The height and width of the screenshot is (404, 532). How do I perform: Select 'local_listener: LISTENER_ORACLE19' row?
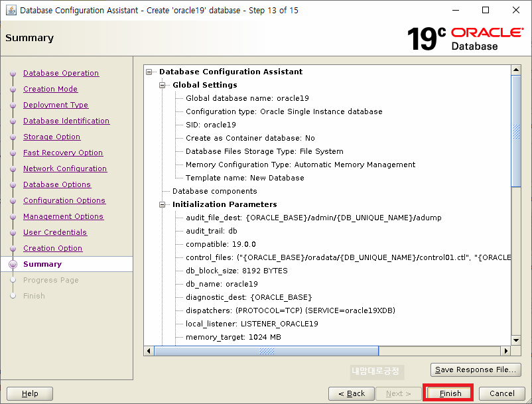tap(252, 324)
